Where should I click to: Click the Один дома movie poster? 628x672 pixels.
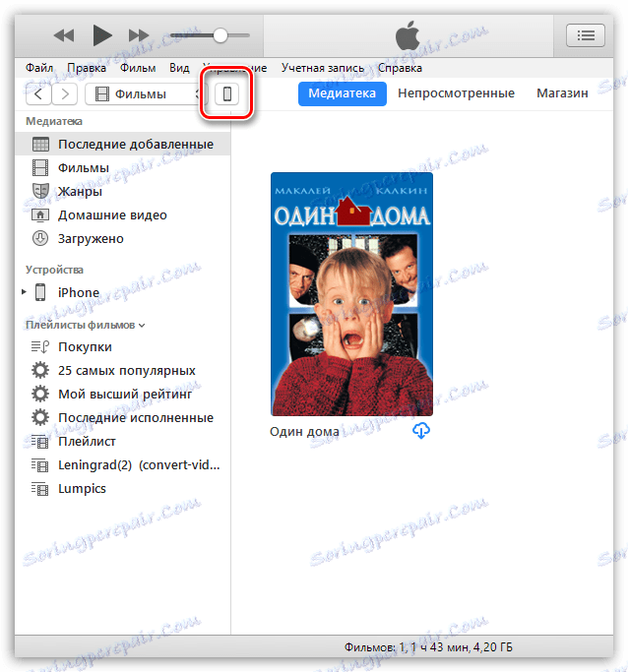coord(351,294)
